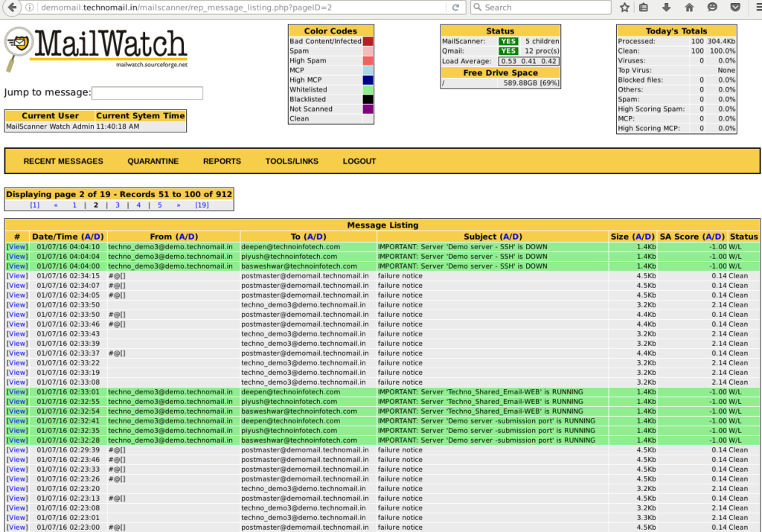Sort Date/Time column ascending (A)
762x532 pixels.
88,237
